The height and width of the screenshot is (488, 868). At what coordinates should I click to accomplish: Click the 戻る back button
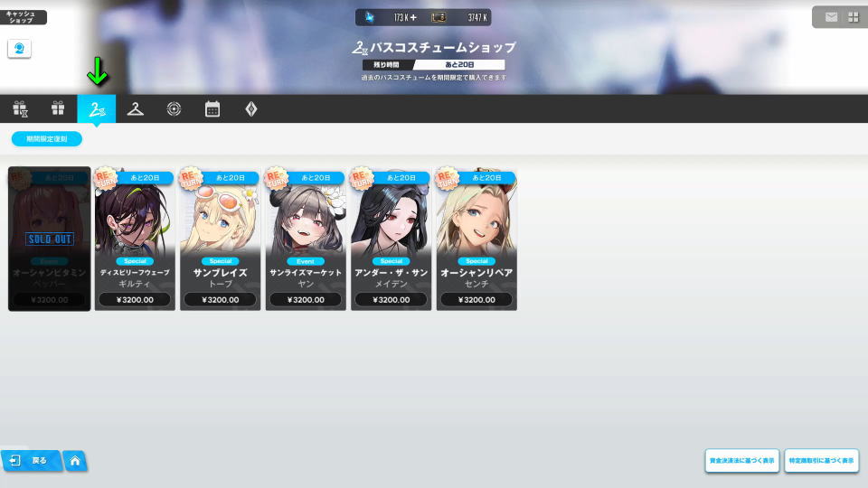pos(31,460)
